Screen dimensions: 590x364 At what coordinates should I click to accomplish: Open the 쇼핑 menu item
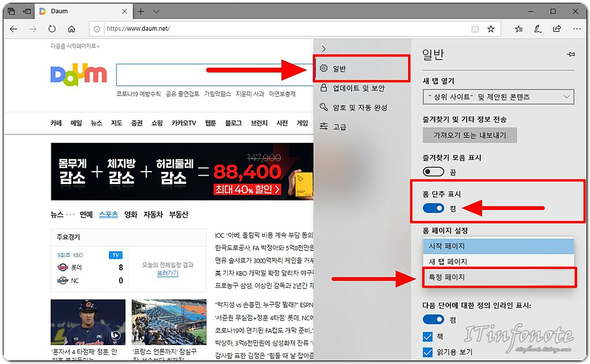(157, 123)
